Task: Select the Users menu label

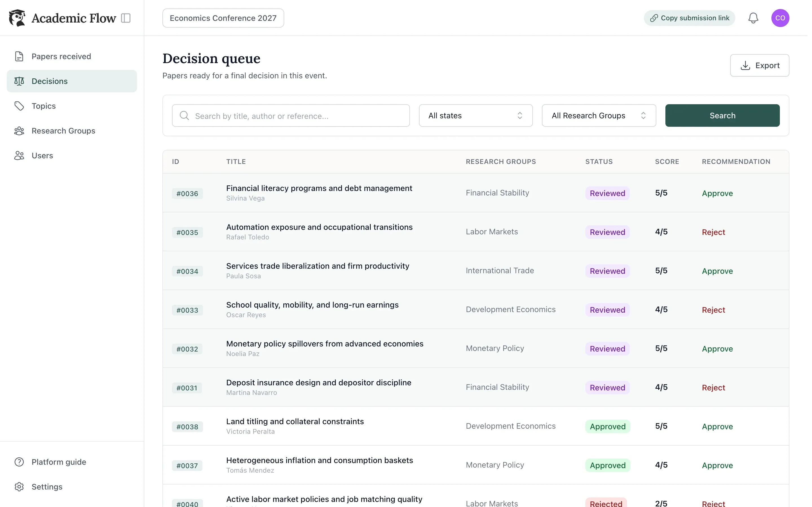Action: tap(42, 155)
